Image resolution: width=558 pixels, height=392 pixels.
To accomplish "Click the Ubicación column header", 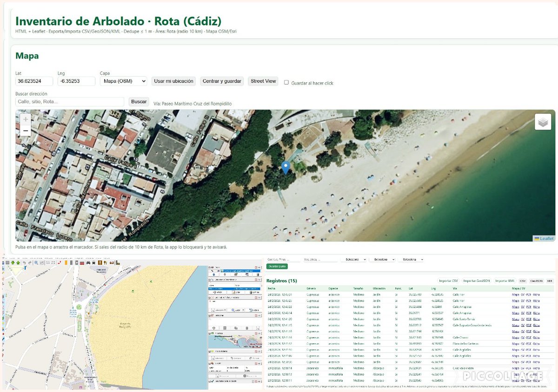I will coord(379,288).
